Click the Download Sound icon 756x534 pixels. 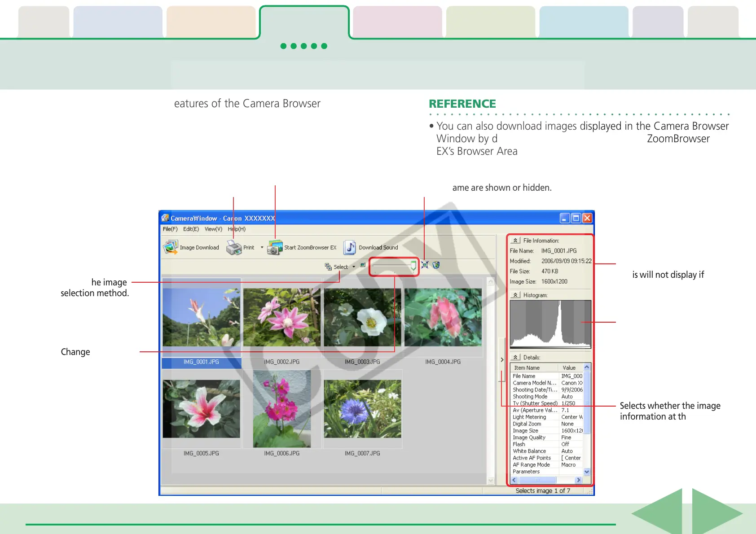[350, 247]
